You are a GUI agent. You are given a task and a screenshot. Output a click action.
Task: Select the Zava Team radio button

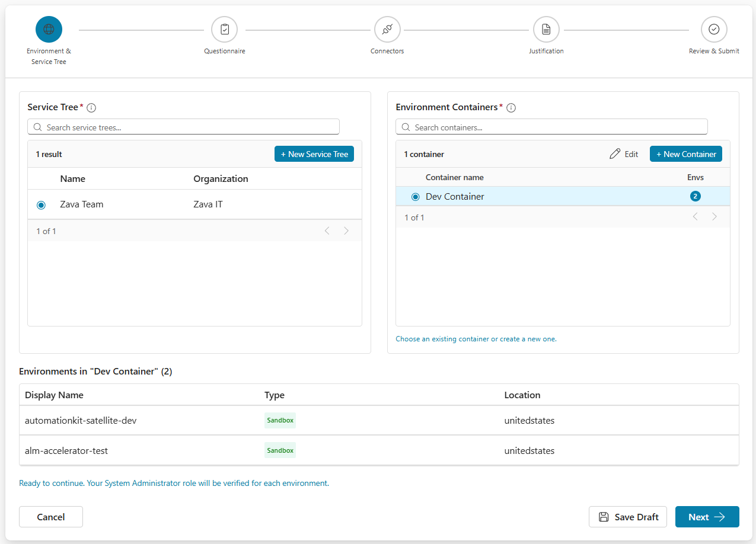[41, 205]
